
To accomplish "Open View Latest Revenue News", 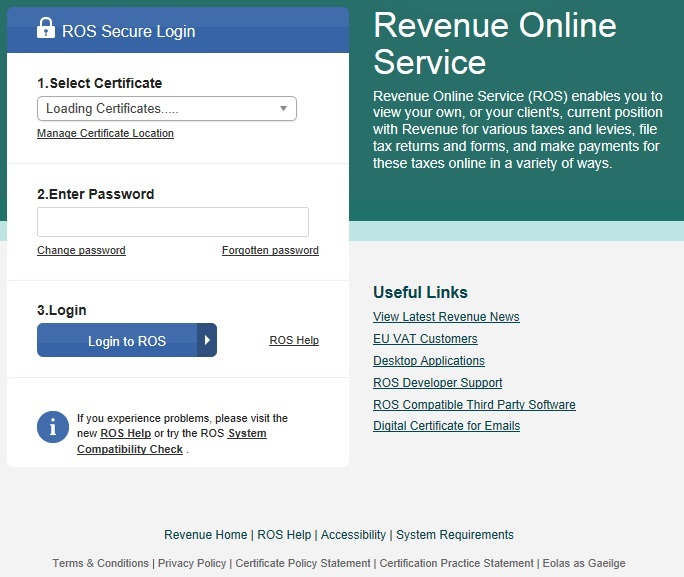I will 446,317.
